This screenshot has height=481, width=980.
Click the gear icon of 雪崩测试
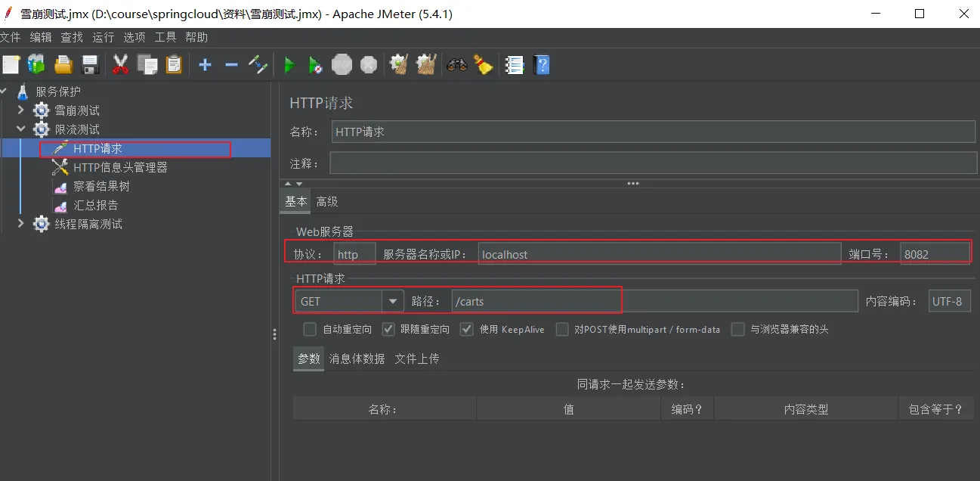click(x=42, y=110)
